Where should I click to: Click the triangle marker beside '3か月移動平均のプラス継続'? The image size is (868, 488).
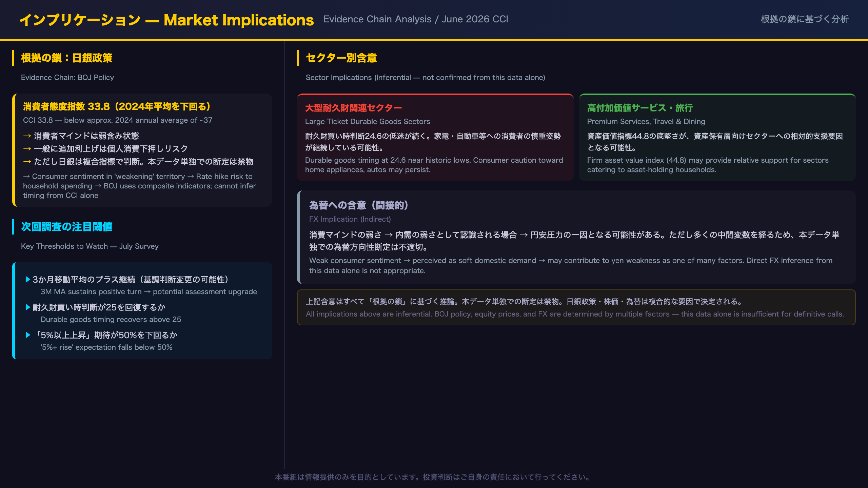[x=28, y=280]
